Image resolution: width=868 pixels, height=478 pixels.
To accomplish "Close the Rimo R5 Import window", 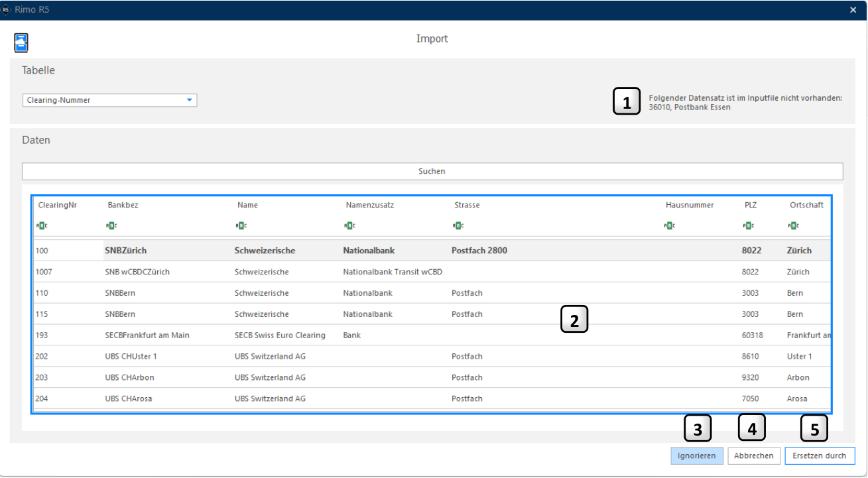I will (x=853, y=10).
